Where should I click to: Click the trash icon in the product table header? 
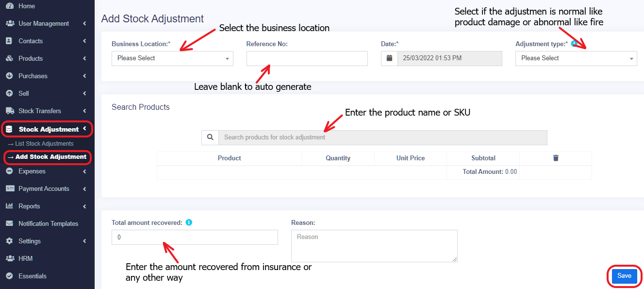tap(556, 158)
